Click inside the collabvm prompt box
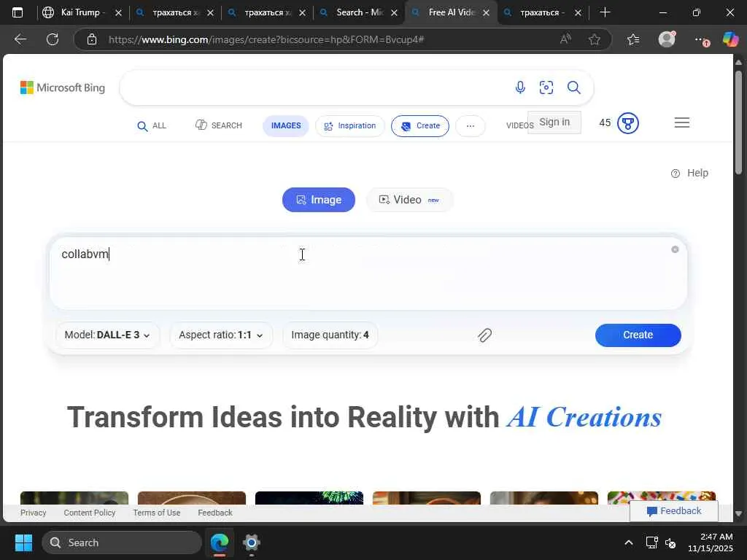 tap(368, 273)
